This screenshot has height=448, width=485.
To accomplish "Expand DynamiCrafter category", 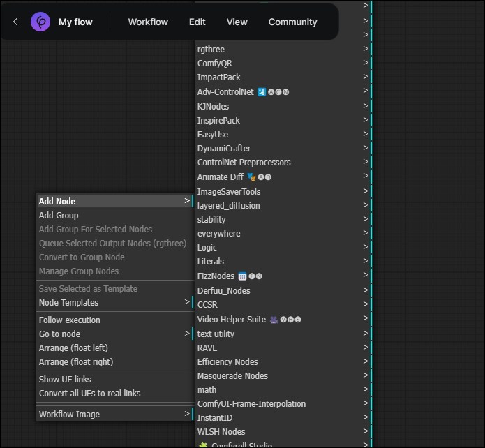I will coord(283,148).
